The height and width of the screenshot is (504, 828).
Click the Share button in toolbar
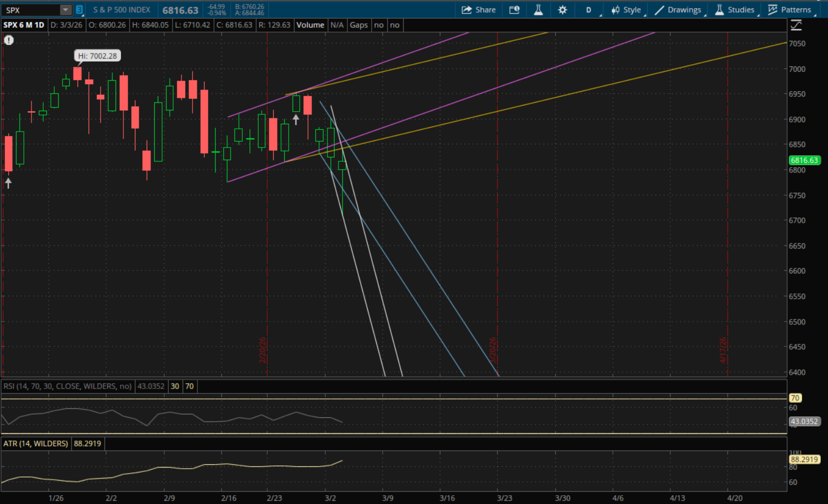[478, 9]
